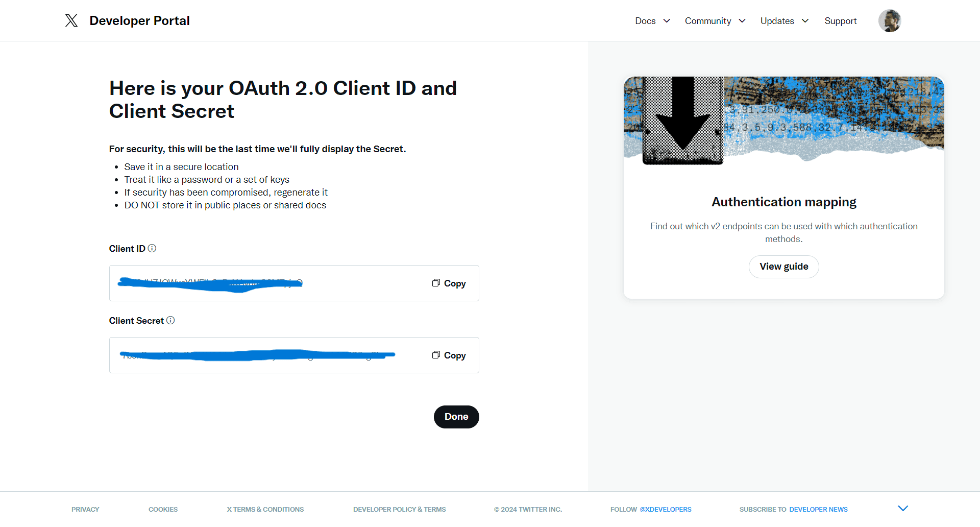This screenshot has width=980, height=527.
Task: Open the Privacy footer link
Action: pyautogui.click(x=85, y=510)
